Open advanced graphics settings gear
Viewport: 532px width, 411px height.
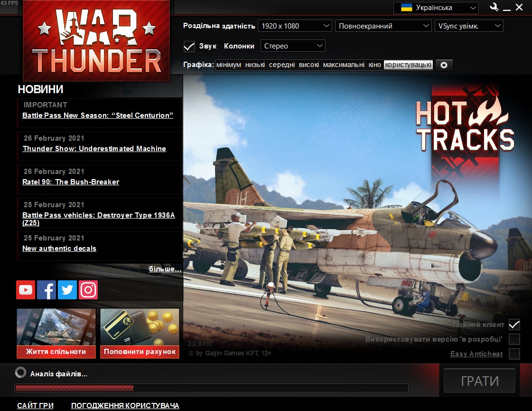tap(444, 65)
